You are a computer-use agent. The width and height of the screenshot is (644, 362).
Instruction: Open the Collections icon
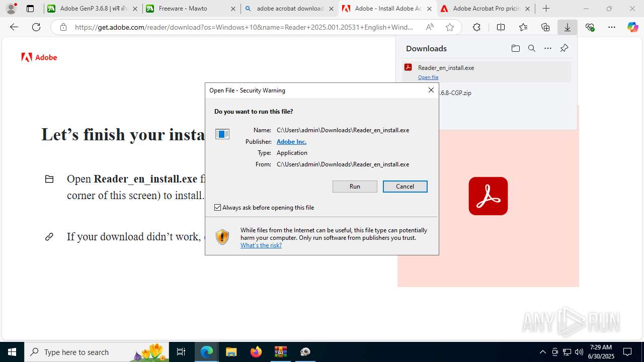point(545,27)
